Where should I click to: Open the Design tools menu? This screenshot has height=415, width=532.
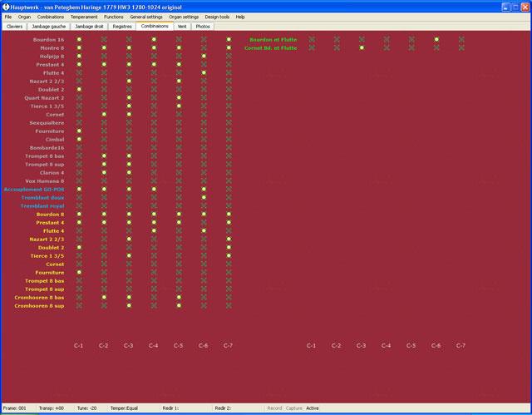(217, 17)
